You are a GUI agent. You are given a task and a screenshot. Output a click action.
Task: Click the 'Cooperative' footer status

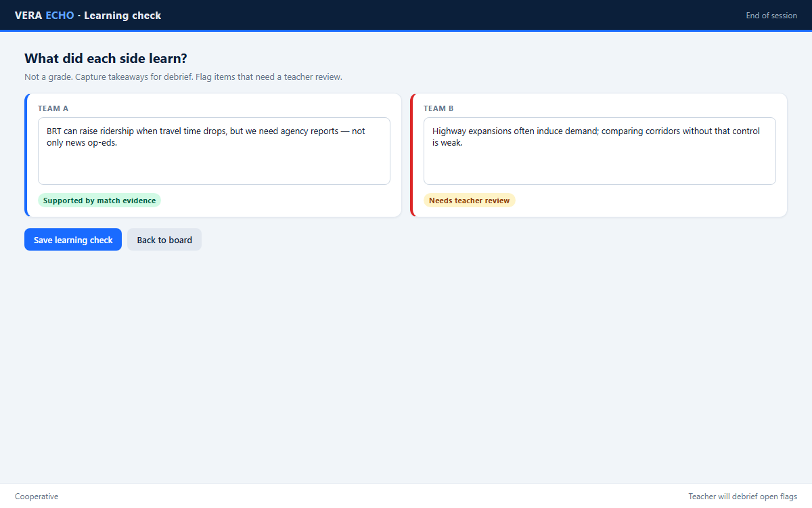37,496
